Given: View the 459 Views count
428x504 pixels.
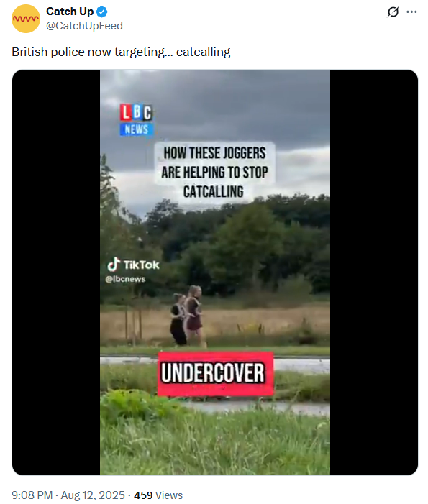Looking at the screenshot, I should tap(158, 495).
